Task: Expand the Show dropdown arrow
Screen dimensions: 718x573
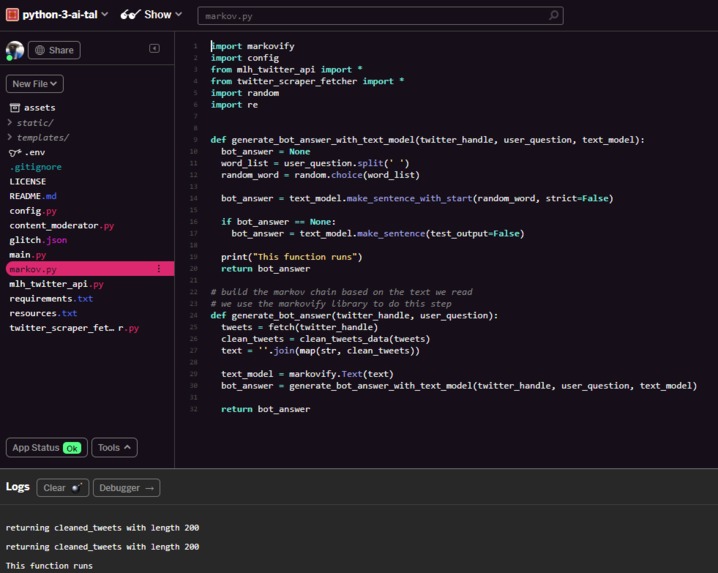Action: [179, 15]
